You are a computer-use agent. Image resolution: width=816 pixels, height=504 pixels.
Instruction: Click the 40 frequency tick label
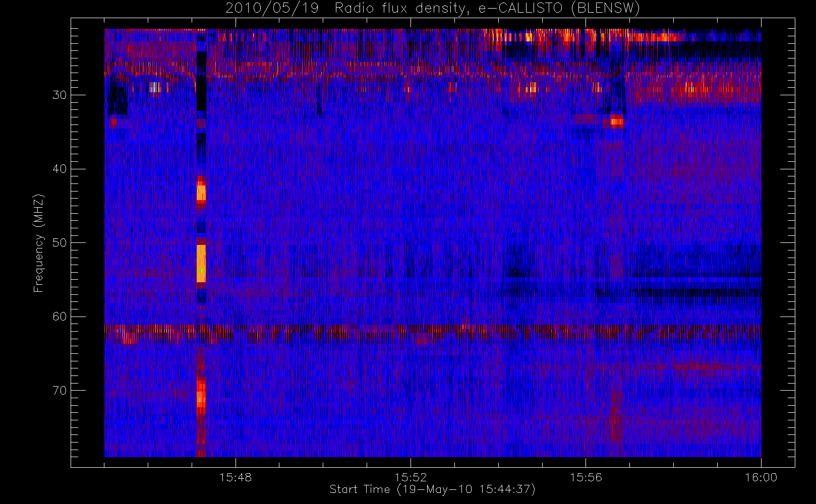pos(60,169)
